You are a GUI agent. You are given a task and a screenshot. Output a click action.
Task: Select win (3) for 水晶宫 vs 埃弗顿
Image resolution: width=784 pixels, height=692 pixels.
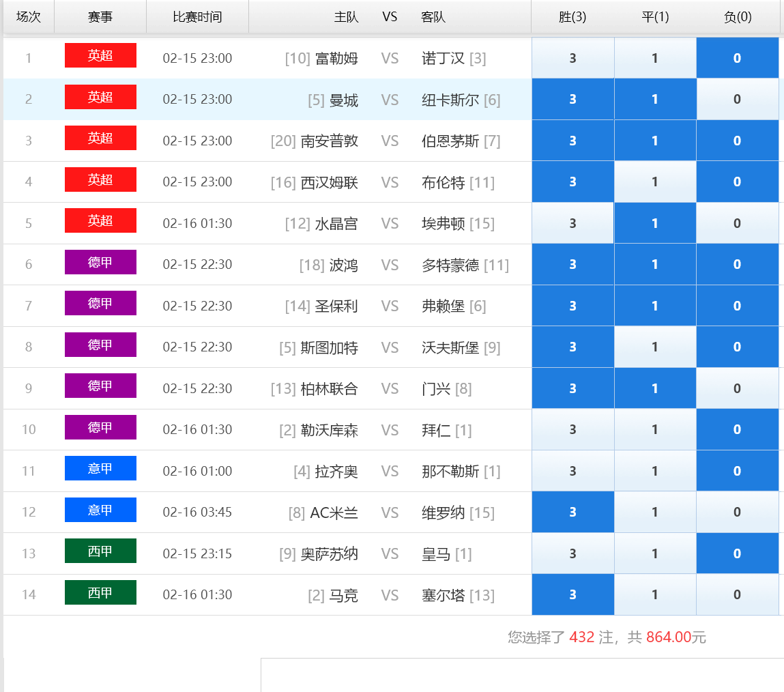[x=573, y=223]
